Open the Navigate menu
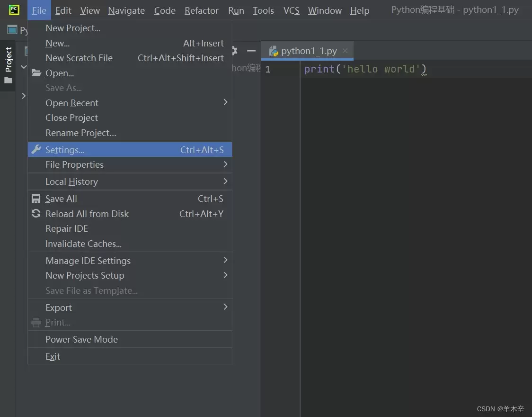The width and height of the screenshot is (532, 417). [x=126, y=10]
